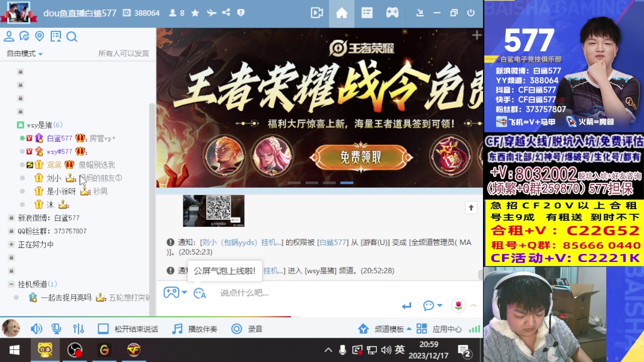Switch the 英 input method indicator
Screen dimensions: 644x362
399,350
